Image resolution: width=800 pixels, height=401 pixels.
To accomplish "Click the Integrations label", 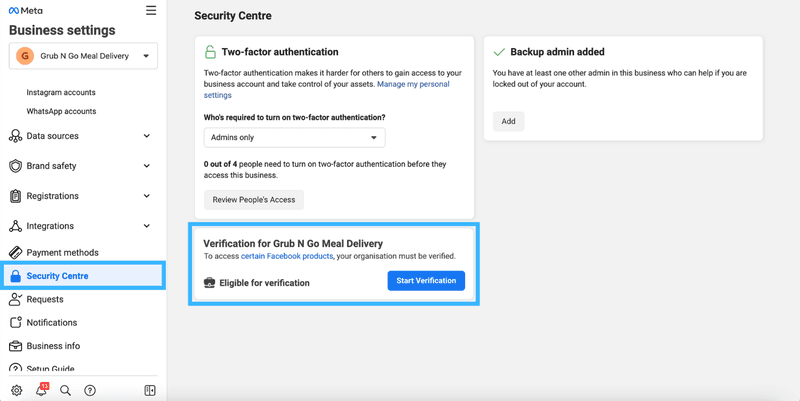I will pyautogui.click(x=50, y=226).
